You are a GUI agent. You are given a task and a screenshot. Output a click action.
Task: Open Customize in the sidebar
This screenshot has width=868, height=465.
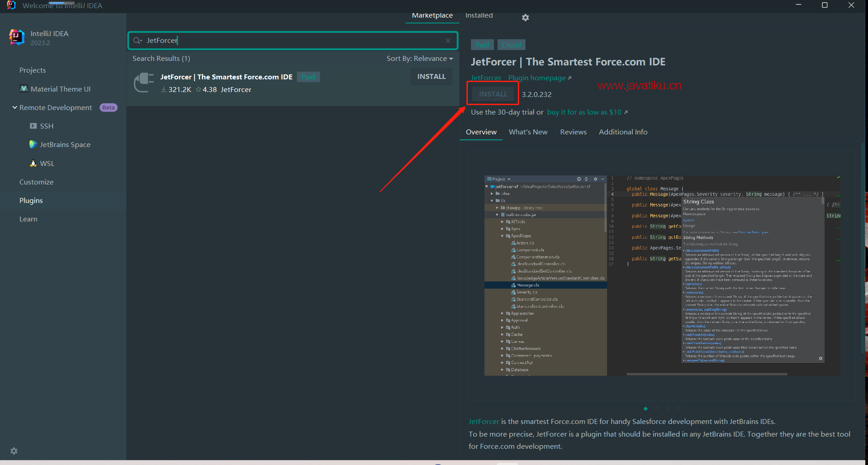(x=37, y=182)
